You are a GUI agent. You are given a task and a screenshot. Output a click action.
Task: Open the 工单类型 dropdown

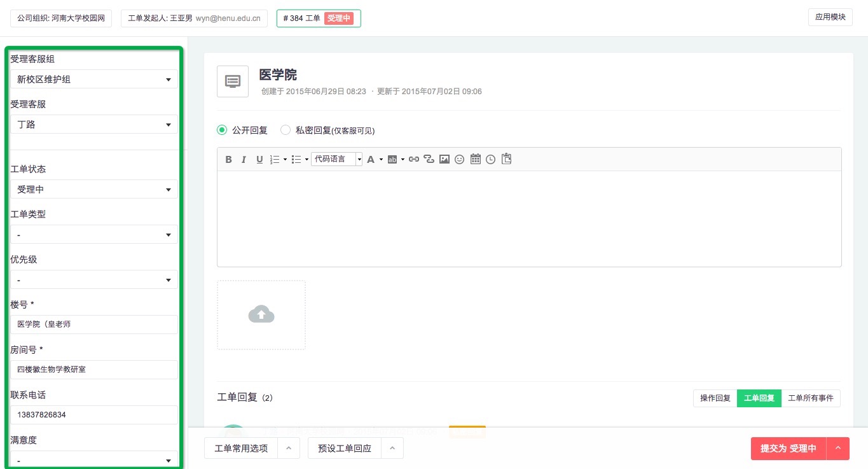click(x=94, y=235)
